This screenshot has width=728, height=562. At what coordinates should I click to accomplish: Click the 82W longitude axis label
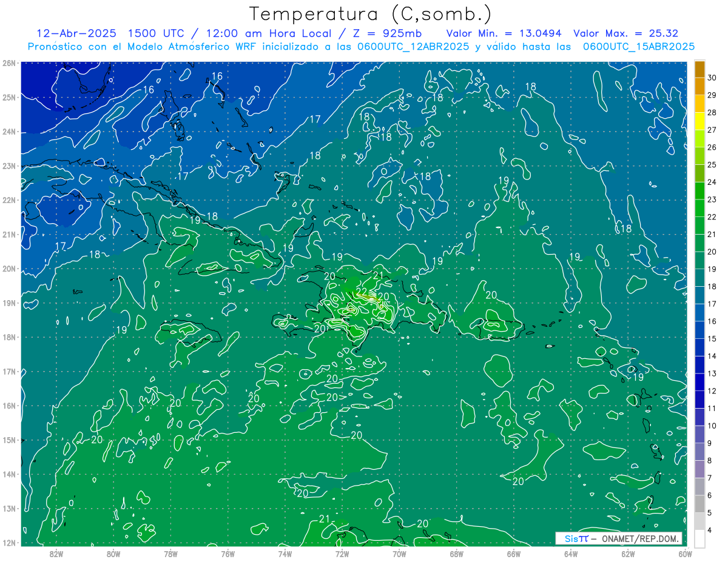[x=56, y=554]
